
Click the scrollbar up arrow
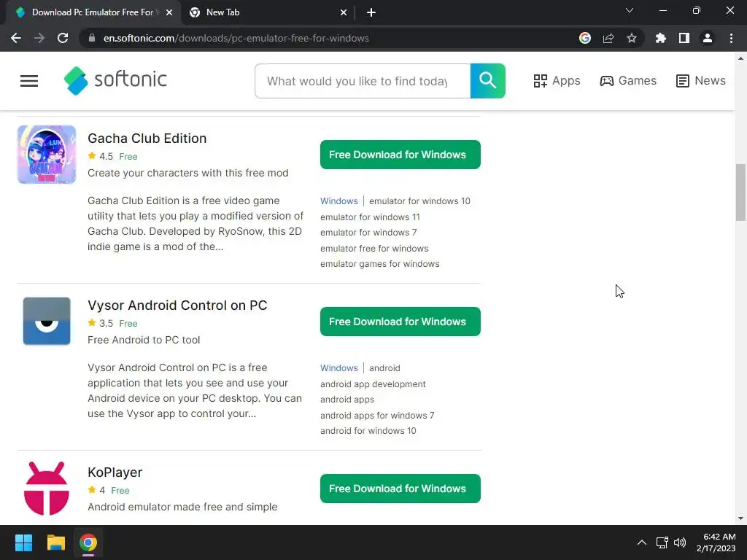coord(740,58)
